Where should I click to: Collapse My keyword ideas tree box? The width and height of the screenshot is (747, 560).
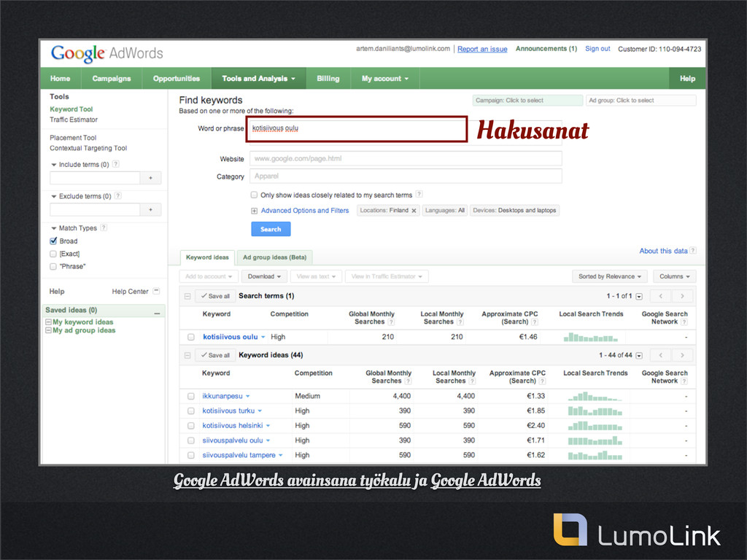pos(48,322)
